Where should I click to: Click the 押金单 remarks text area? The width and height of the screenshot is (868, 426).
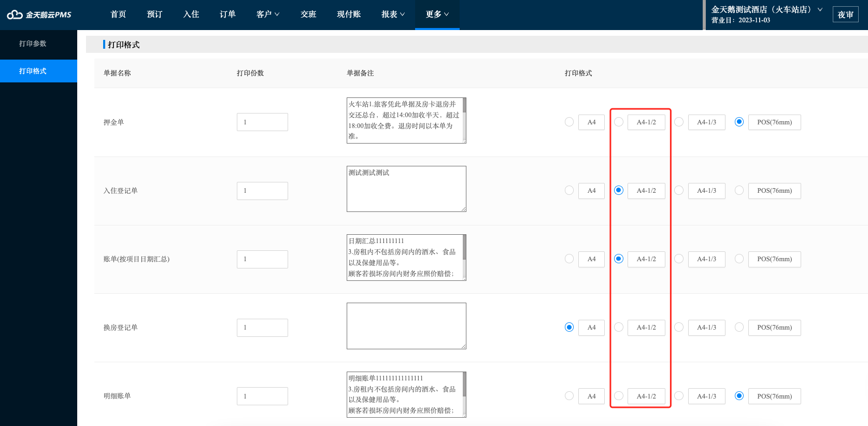tap(406, 120)
